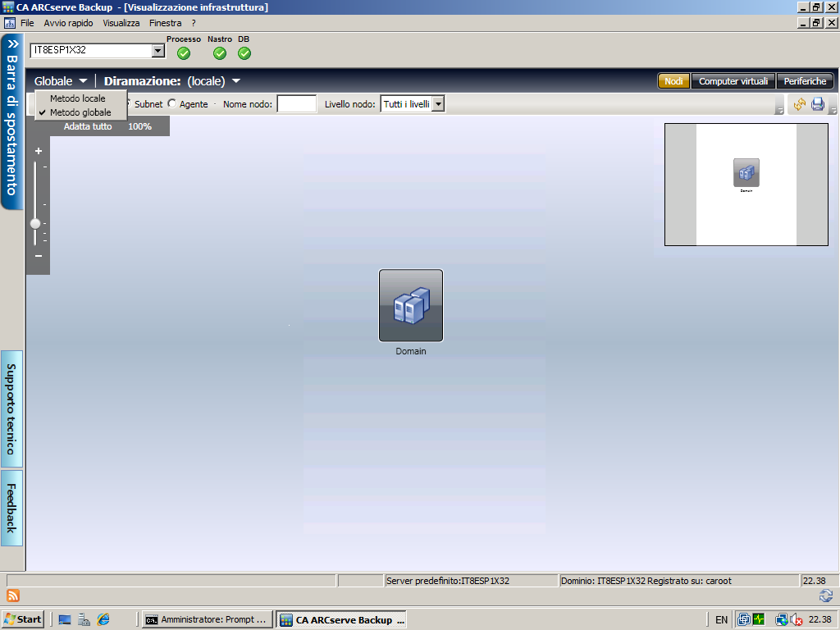Click the green activity monitor tray icon

coord(759,620)
